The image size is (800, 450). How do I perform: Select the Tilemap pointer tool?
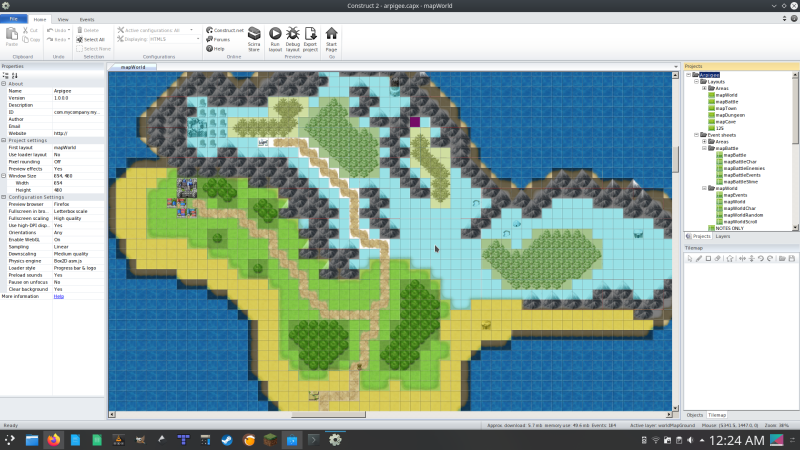690,259
